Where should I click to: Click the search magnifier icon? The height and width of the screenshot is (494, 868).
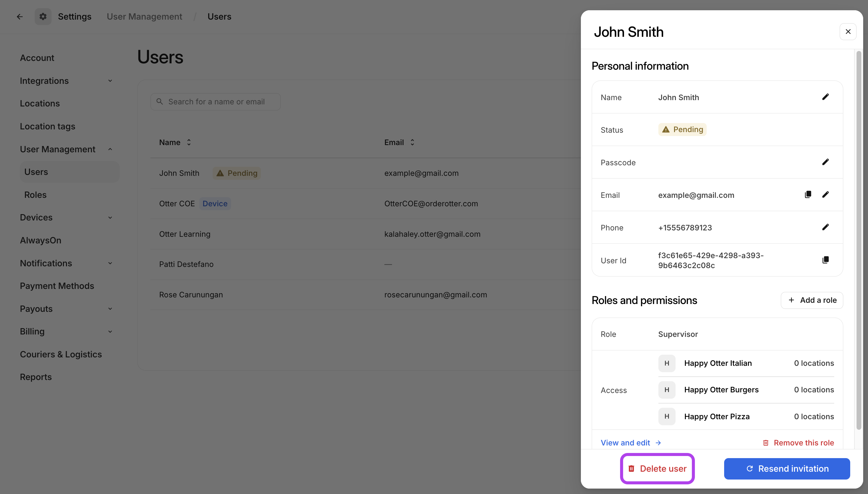coord(160,101)
